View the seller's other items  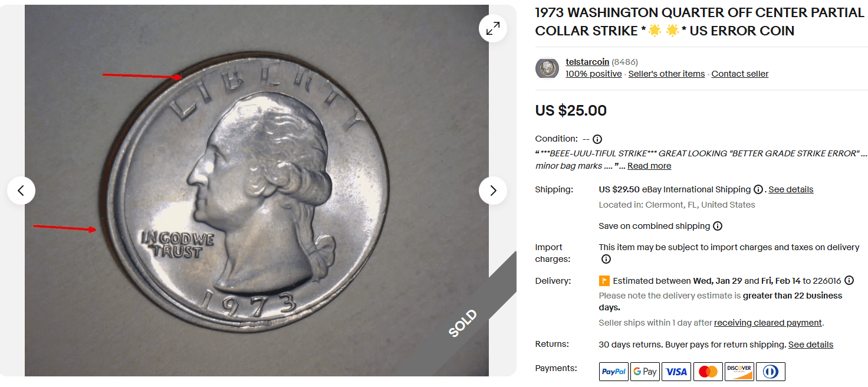pyautogui.click(x=666, y=73)
